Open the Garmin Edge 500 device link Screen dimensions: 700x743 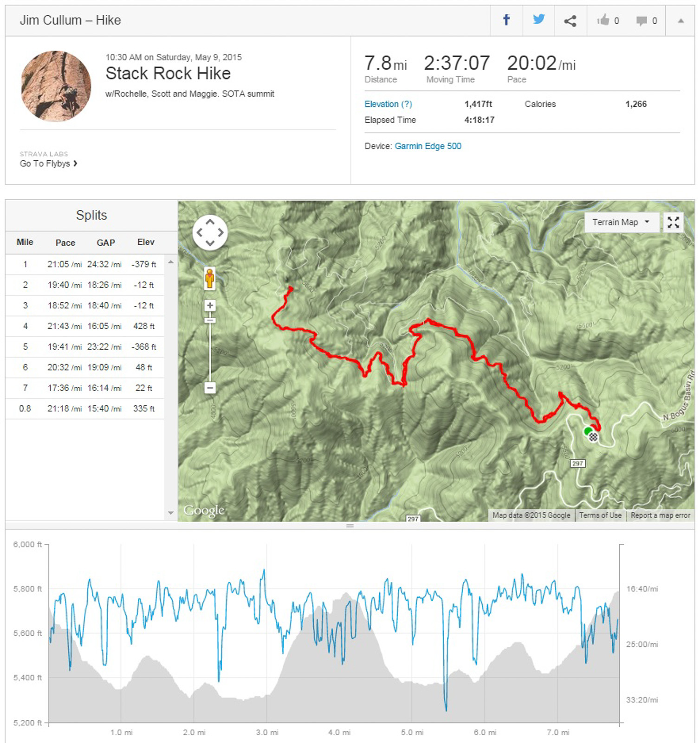click(x=428, y=146)
